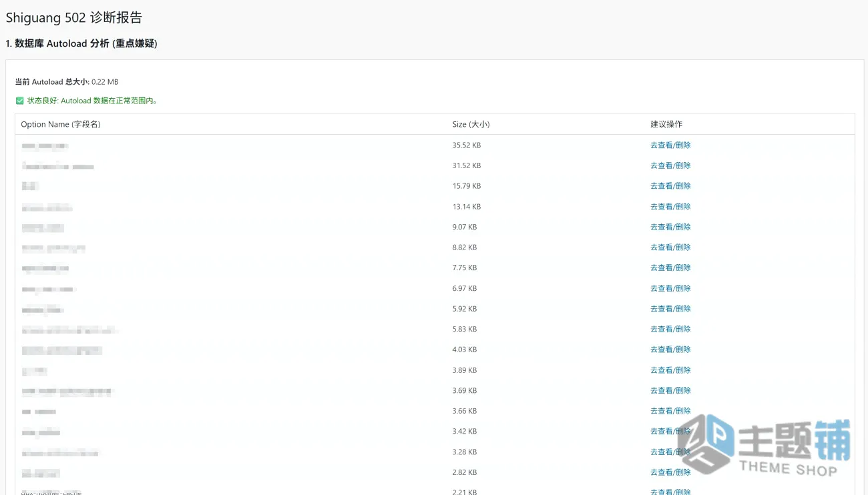868x495 pixels.
Task: Open 去查看/删除 link for 9.07 KB row
Action: tap(670, 227)
